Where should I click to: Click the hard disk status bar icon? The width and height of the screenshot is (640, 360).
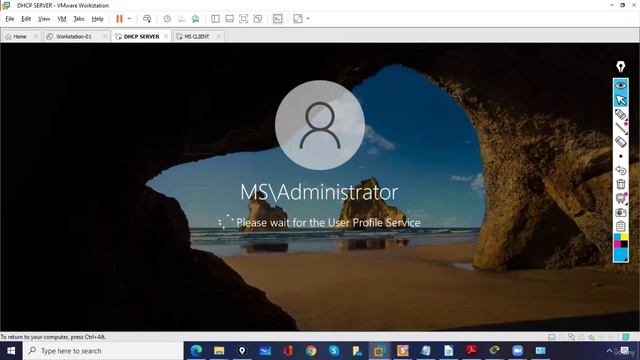point(552,337)
